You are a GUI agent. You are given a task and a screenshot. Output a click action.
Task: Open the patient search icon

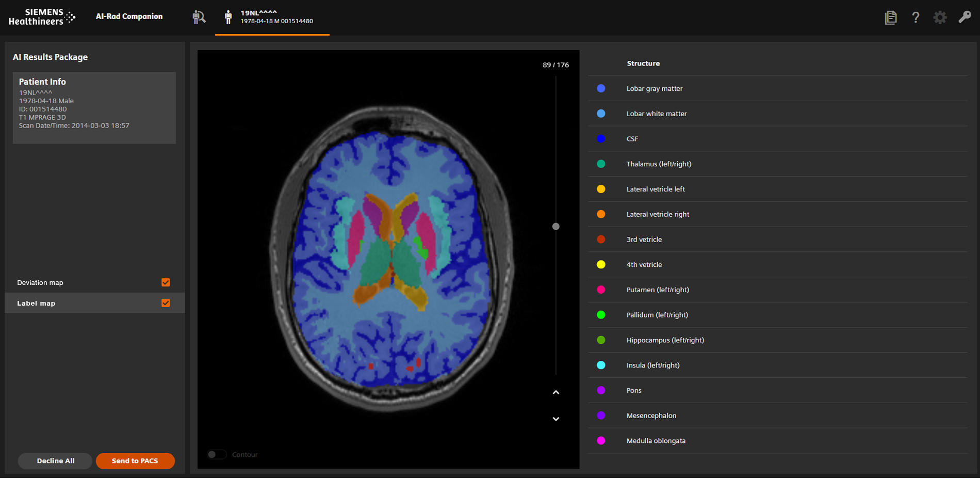(199, 17)
